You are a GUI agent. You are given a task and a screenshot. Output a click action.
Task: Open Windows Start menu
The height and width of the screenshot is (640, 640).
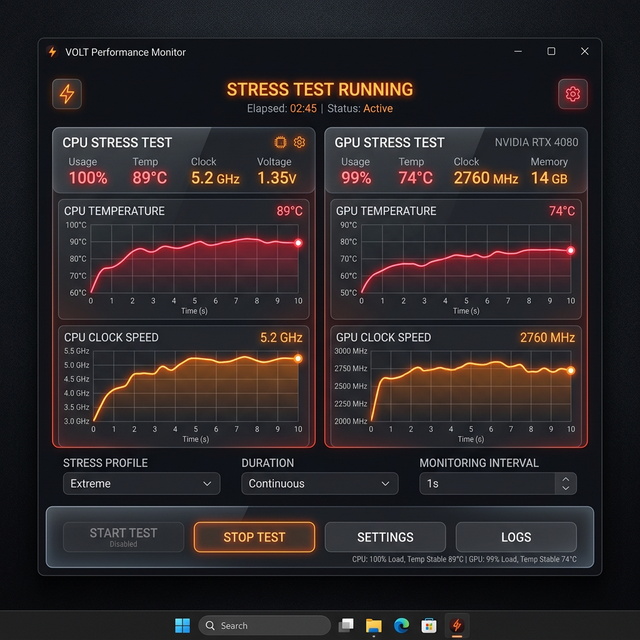tap(182, 625)
